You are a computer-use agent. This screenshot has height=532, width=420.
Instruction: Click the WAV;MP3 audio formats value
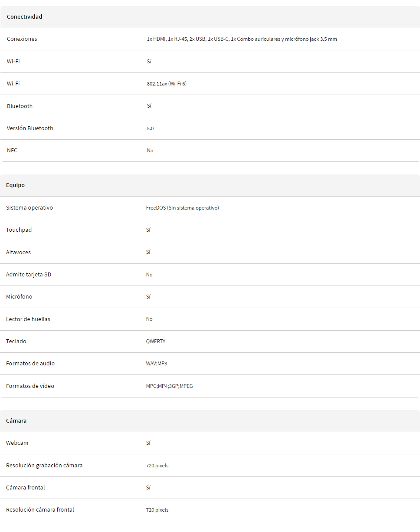157,364
